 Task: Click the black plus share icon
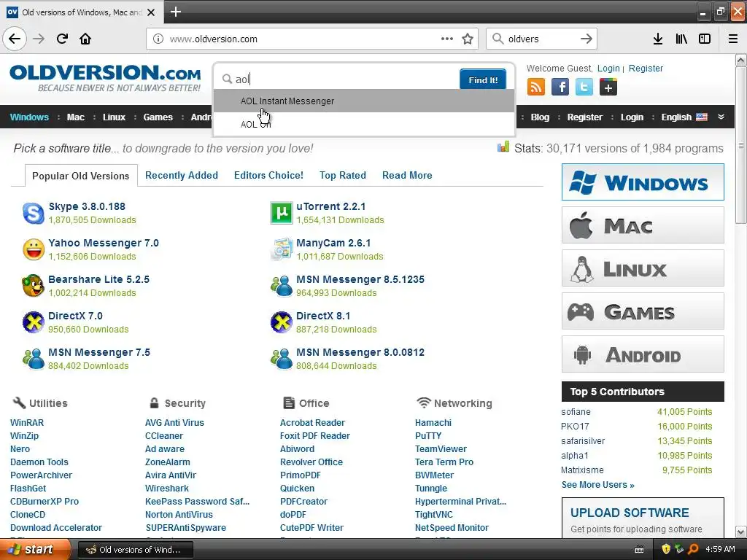[608, 87]
